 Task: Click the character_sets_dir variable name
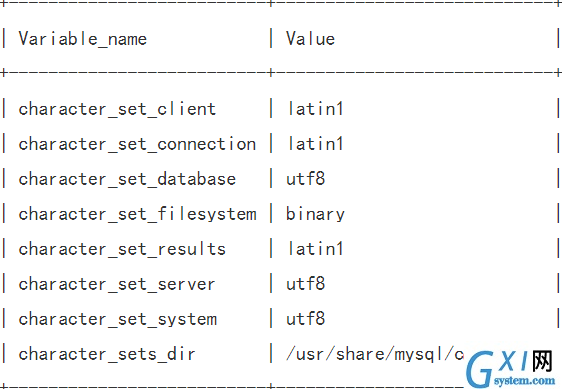click(107, 354)
